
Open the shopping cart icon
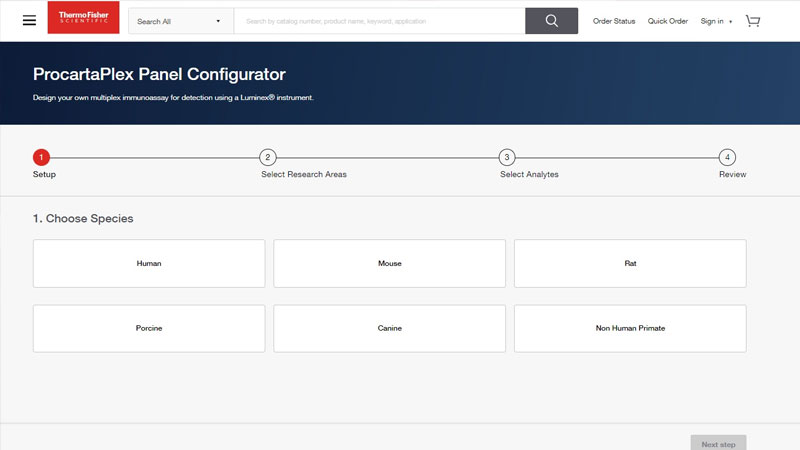coord(753,21)
